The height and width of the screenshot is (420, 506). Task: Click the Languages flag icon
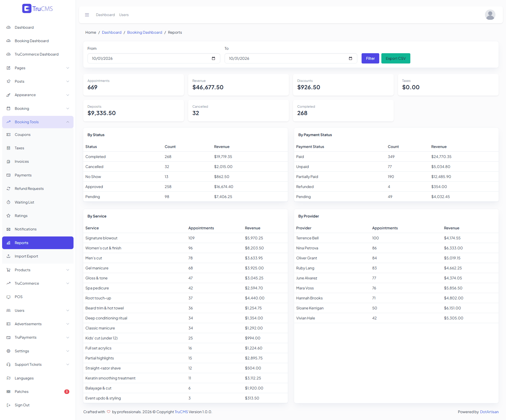[8, 378]
